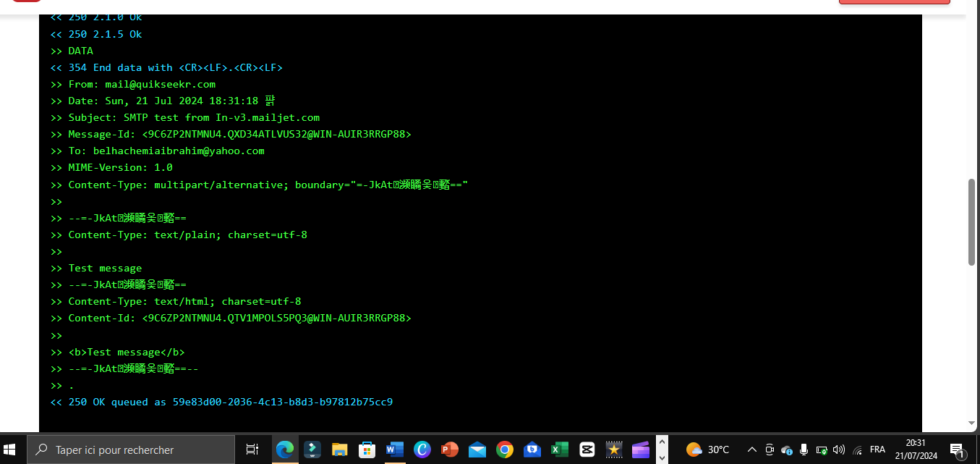Click the 'Content-Type: text/html' line
The height and width of the screenshot is (464, 980).
pyautogui.click(x=176, y=301)
